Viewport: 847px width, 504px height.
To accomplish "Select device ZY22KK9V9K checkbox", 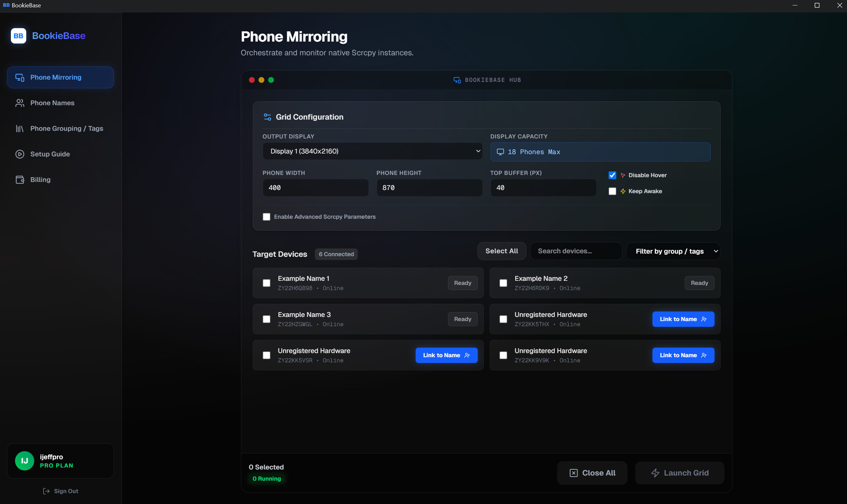I will [503, 355].
